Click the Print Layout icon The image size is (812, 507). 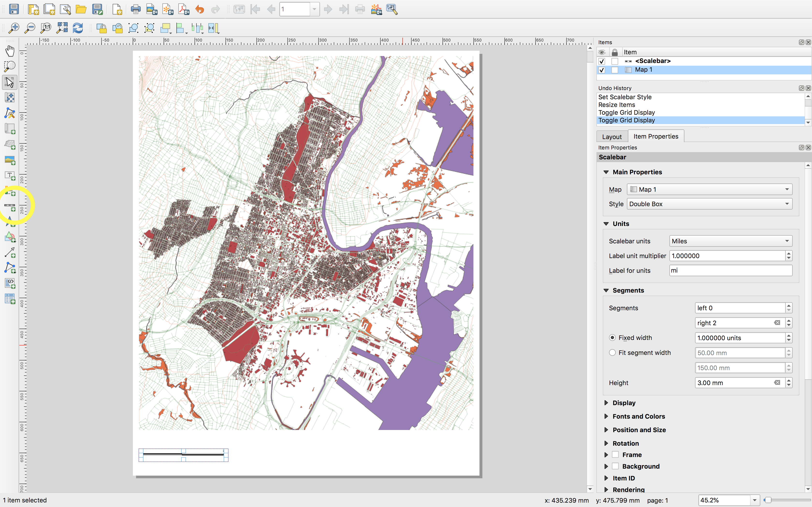pos(136,9)
